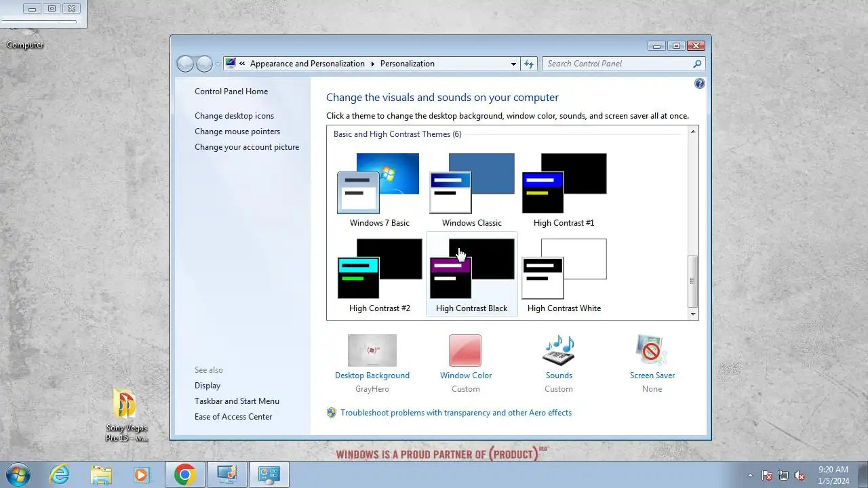Open Display under See also
Screen dimensions: 868x488
(x=208, y=386)
